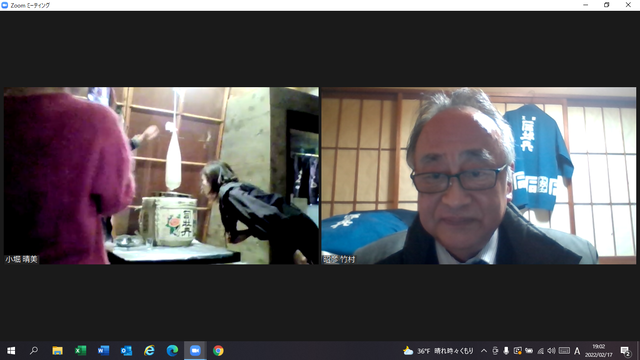Open Google Chrome from the taskbar
The height and width of the screenshot is (360, 640).
click(x=218, y=351)
